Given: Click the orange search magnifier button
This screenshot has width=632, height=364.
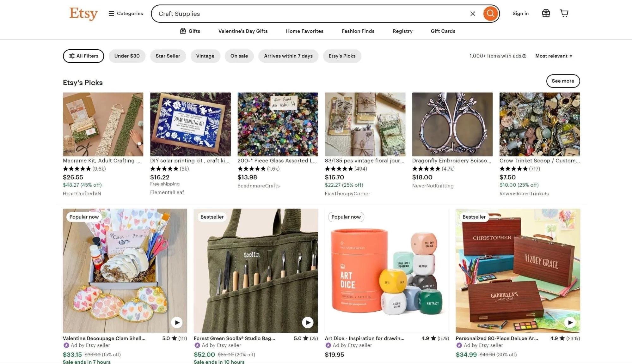Looking at the screenshot, I should [490, 14].
